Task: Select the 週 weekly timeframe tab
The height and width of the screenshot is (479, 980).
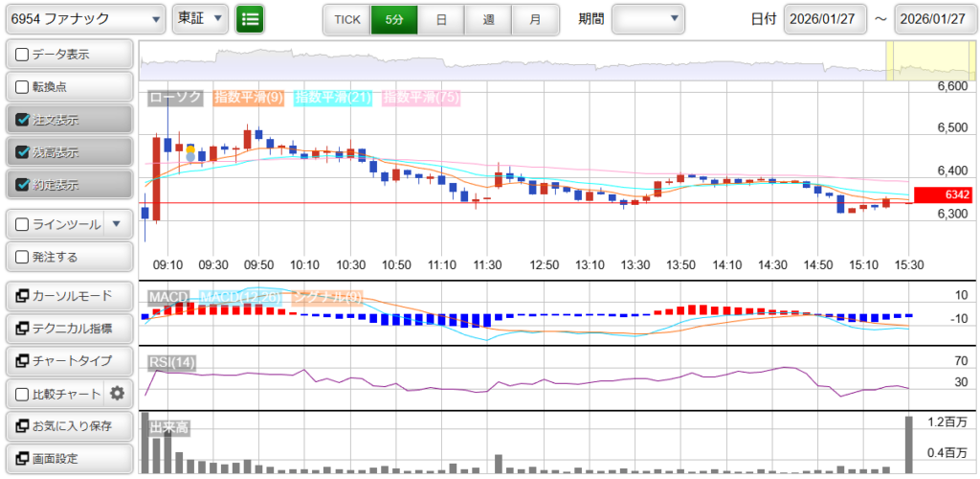Action: (488, 19)
